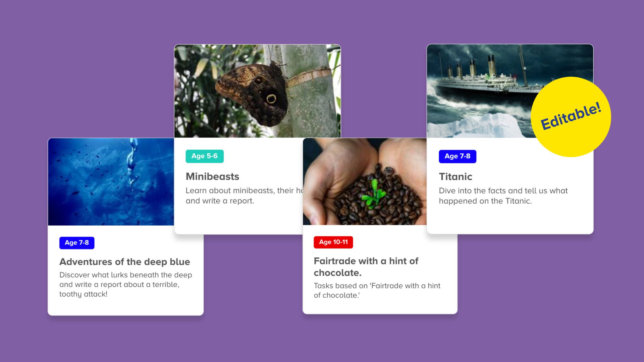Select 'Fairtrade with a hint of chocolate' title
644x362 pixels.
(366, 267)
